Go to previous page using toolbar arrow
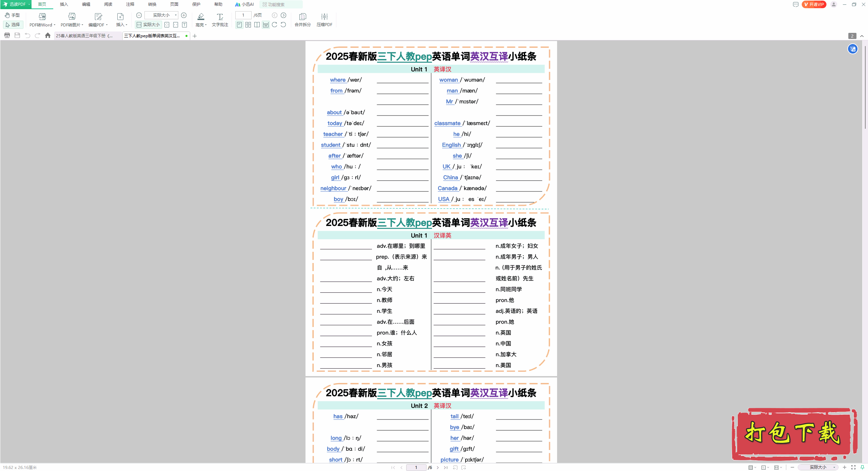Viewport: 868px width, 471px height. 275,15
